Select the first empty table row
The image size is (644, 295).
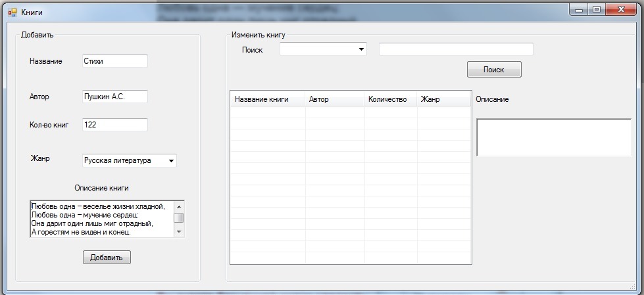(350, 112)
